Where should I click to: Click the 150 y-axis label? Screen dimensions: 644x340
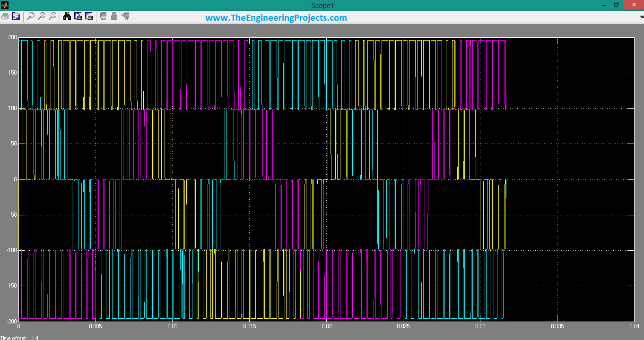pyautogui.click(x=11, y=73)
